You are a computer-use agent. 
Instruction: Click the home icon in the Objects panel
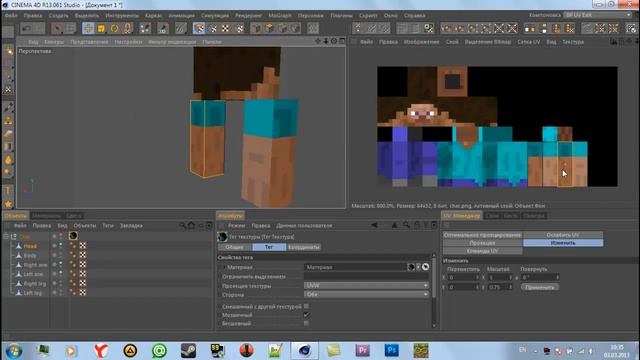point(191,225)
